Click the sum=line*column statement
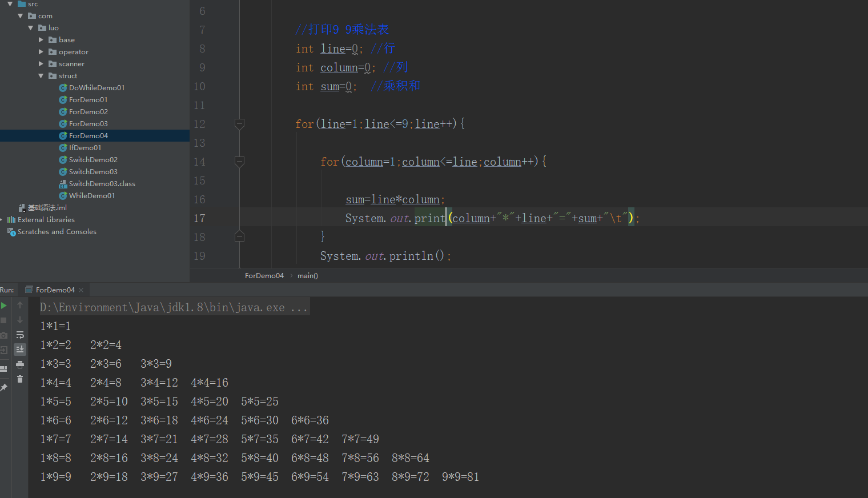The height and width of the screenshot is (498, 868). tap(395, 199)
